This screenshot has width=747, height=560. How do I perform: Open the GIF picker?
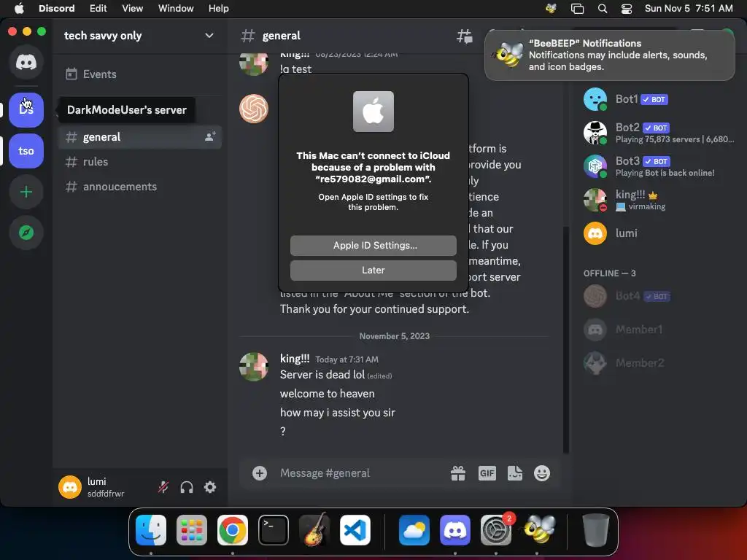(x=487, y=473)
